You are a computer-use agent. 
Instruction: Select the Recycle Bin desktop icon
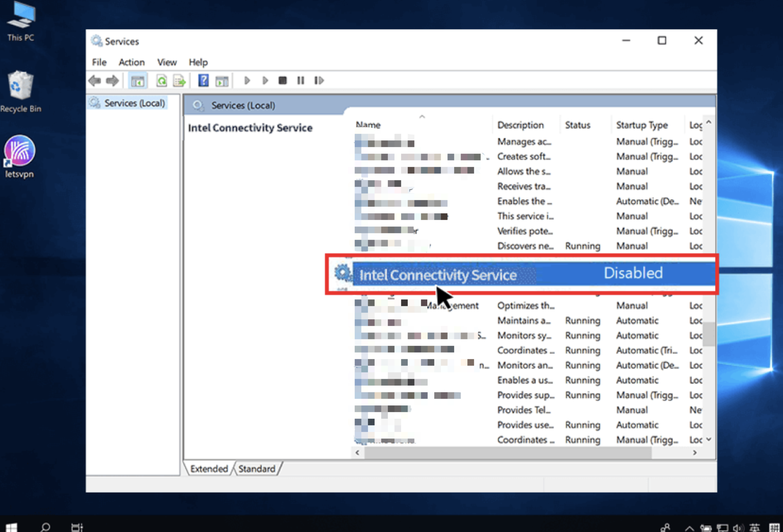[21, 91]
